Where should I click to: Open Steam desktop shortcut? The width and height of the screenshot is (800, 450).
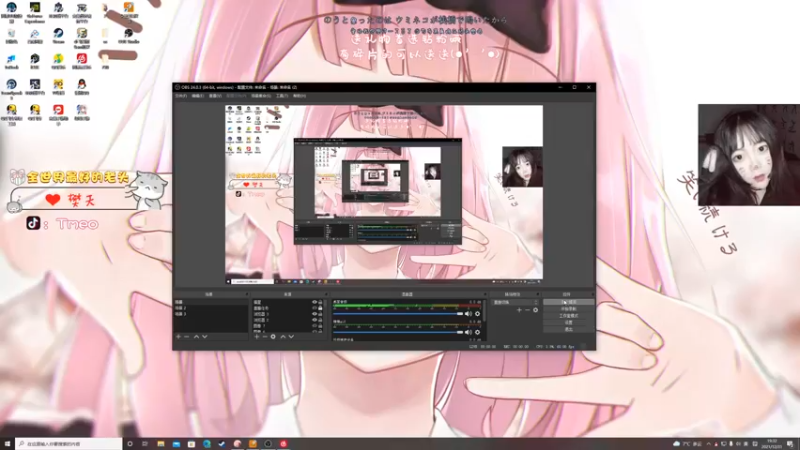tap(59, 36)
